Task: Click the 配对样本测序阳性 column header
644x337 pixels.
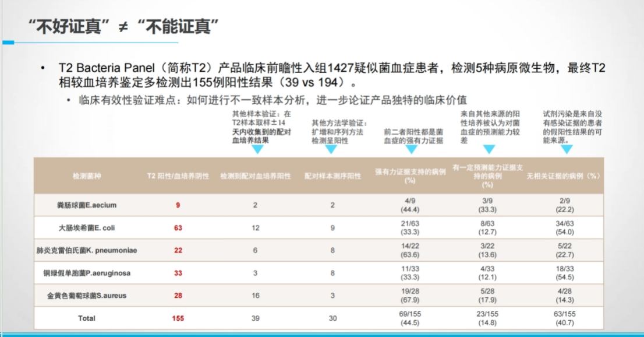Action: (x=332, y=176)
